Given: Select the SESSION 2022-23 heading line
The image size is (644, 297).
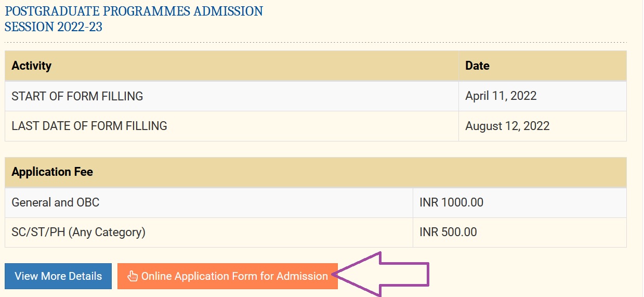Looking at the screenshot, I should [x=54, y=27].
